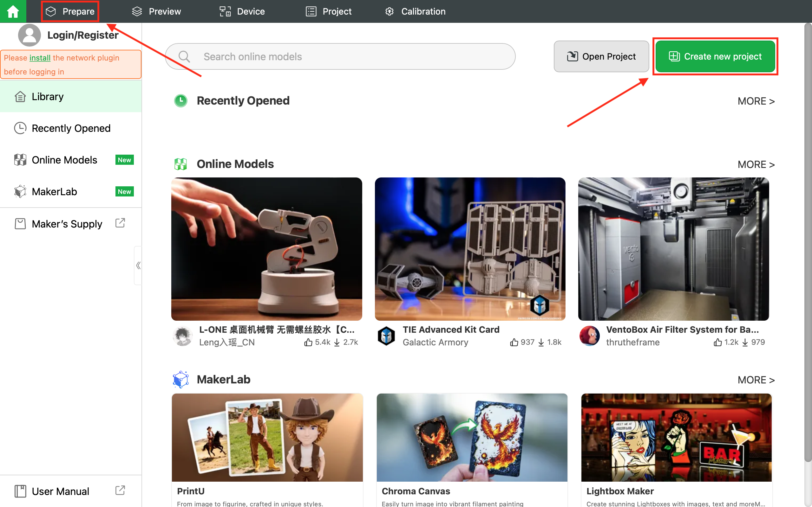The image size is (812, 507).
Task: Click the vertical page scrollbar
Action: (x=808, y=241)
